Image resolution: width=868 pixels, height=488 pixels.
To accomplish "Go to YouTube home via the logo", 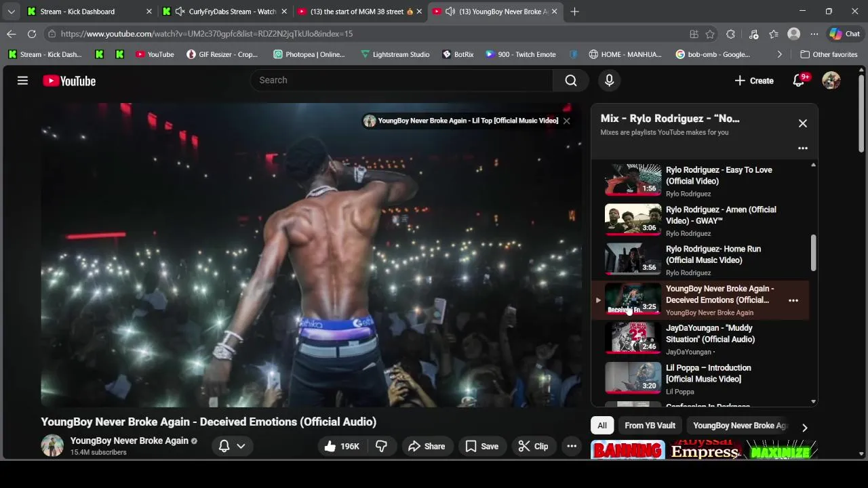I will (69, 81).
